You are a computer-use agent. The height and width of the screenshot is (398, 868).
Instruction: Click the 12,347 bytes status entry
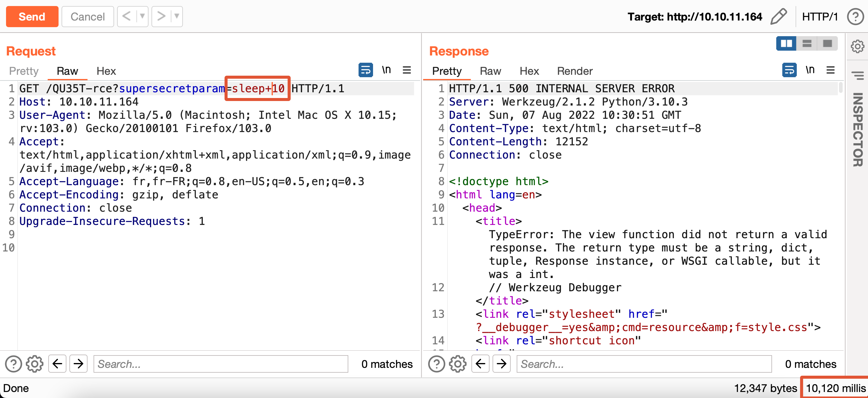[766, 388]
